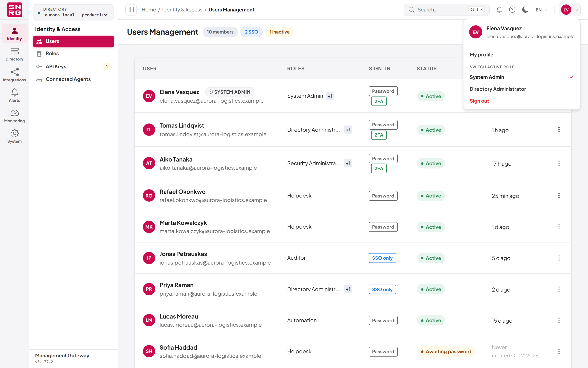Image resolution: width=588 pixels, height=368 pixels.
Task: Open the Monitoring section in the rail
Action: (14, 116)
